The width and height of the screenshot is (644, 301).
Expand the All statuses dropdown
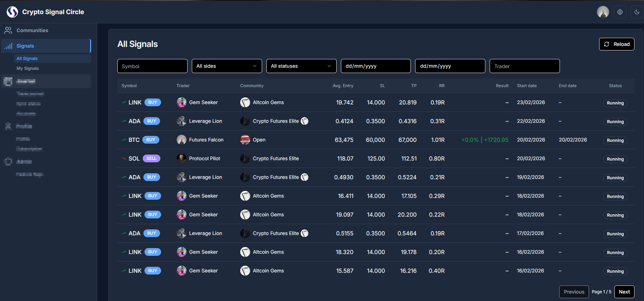(301, 66)
